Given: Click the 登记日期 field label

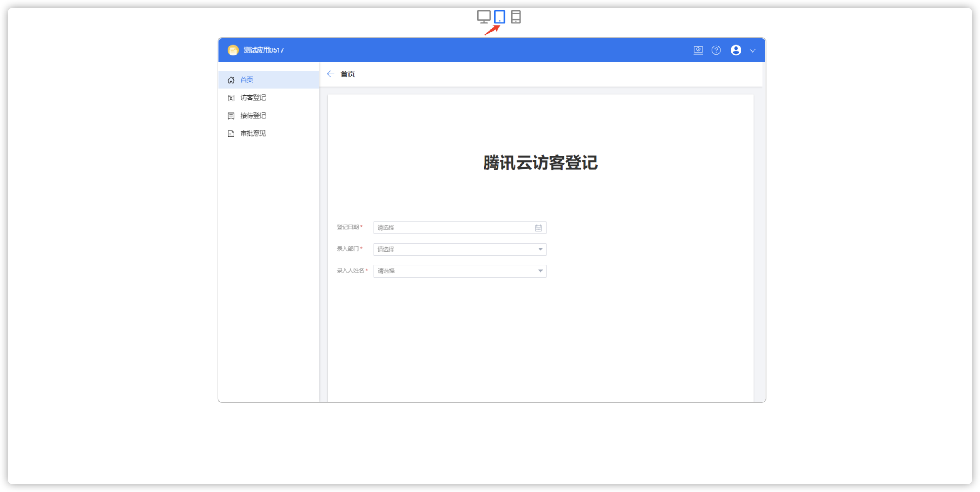Looking at the screenshot, I should [348, 227].
